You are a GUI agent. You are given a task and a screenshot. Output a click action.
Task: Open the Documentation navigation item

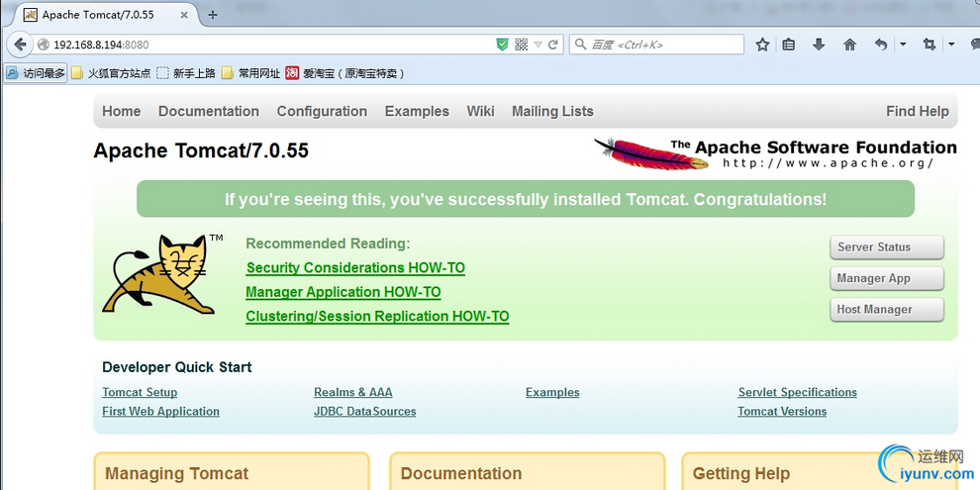(209, 111)
